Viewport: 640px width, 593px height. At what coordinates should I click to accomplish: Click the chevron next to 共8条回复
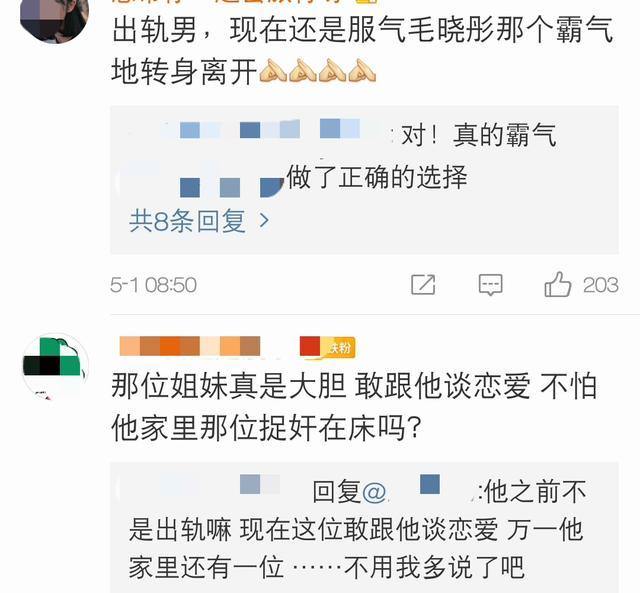point(264,221)
